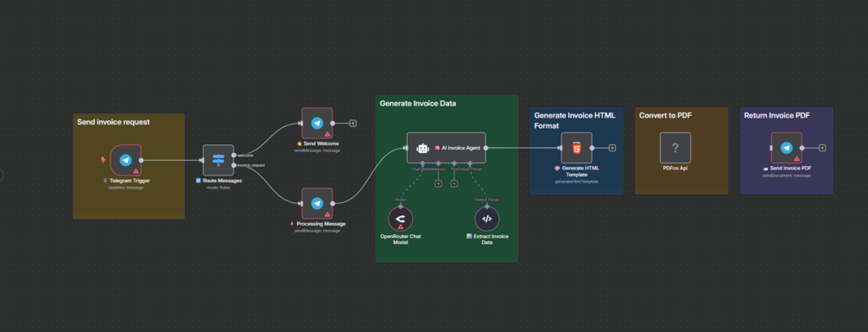Click the plus after Generate HTML Template

pos(612,148)
